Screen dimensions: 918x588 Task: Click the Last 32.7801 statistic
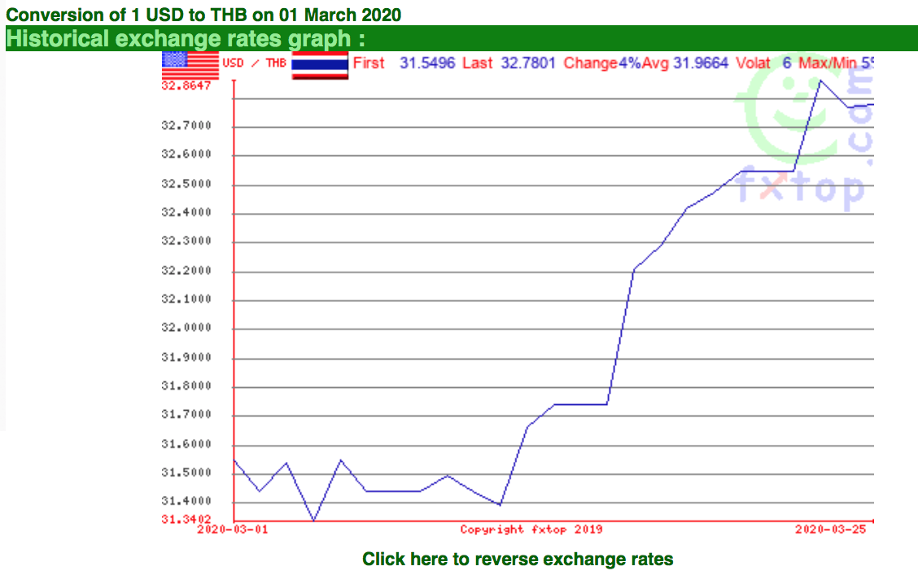(x=509, y=63)
